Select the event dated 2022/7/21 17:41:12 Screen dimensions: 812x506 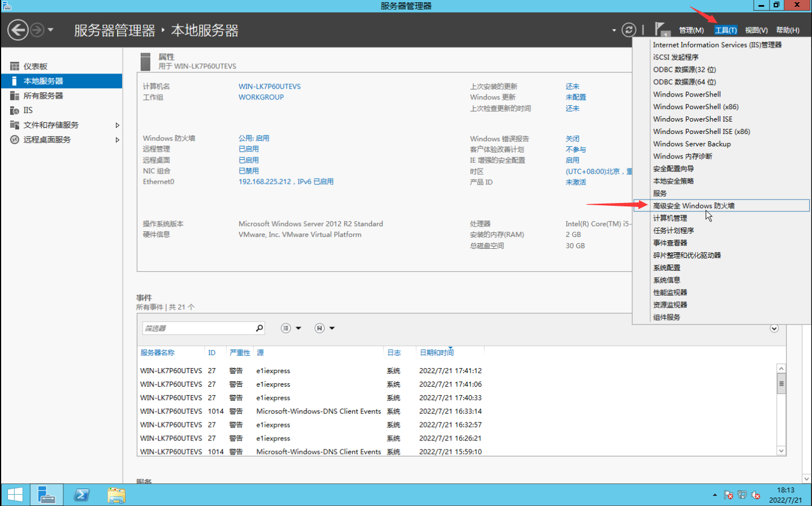click(x=457, y=371)
